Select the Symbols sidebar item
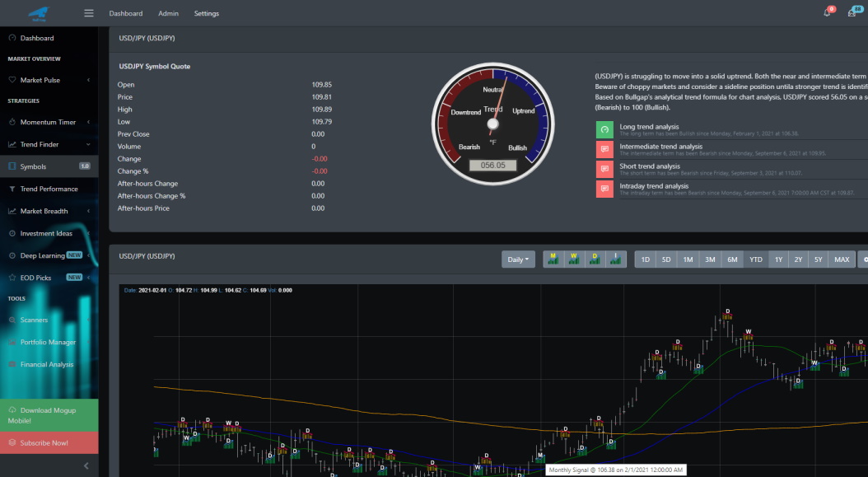 (x=49, y=166)
